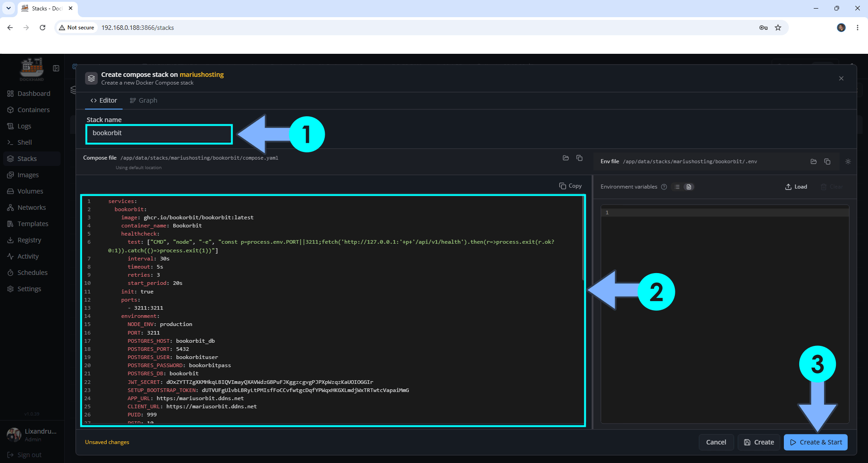Toggle the light theme sun icon

pyautogui.click(x=848, y=161)
